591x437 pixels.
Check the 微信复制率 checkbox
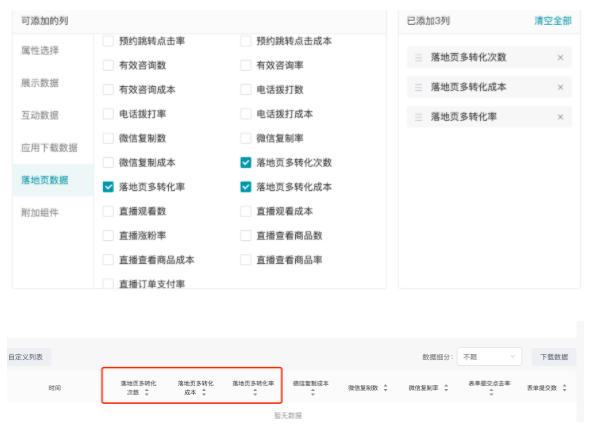point(246,138)
